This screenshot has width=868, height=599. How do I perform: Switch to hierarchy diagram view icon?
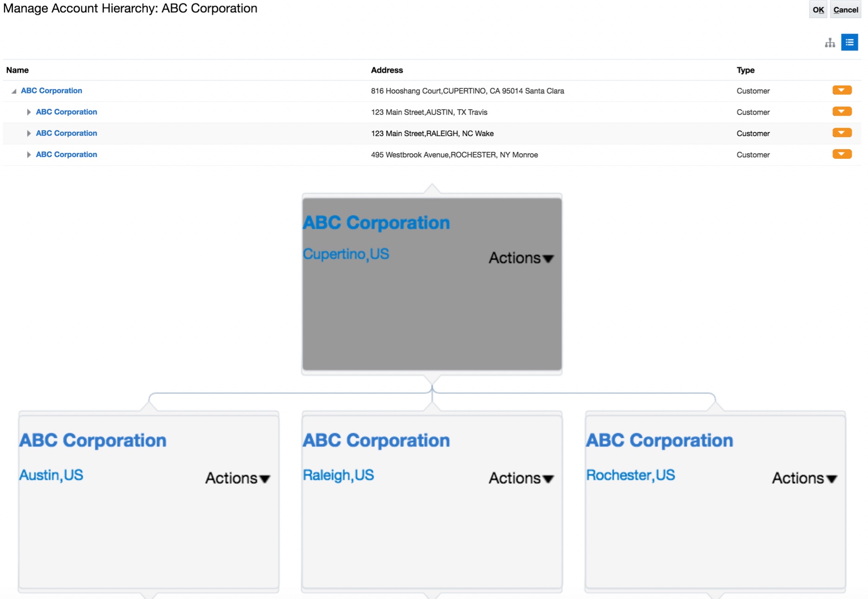click(830, 43)
